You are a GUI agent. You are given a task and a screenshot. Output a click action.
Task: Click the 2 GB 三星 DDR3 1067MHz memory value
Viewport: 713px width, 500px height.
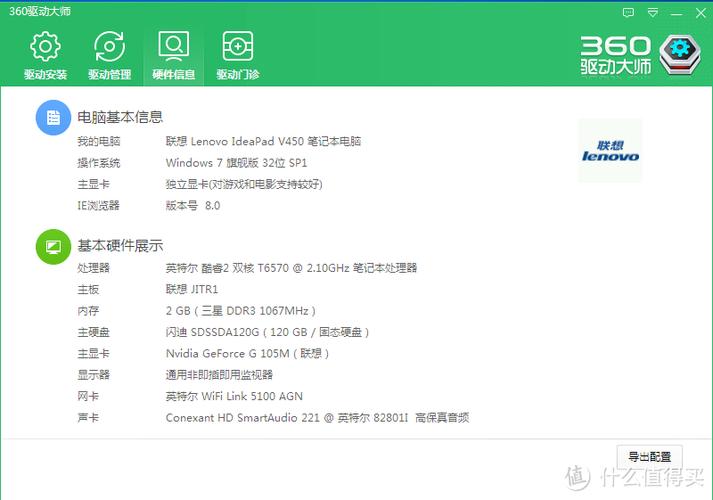[241, 311]
